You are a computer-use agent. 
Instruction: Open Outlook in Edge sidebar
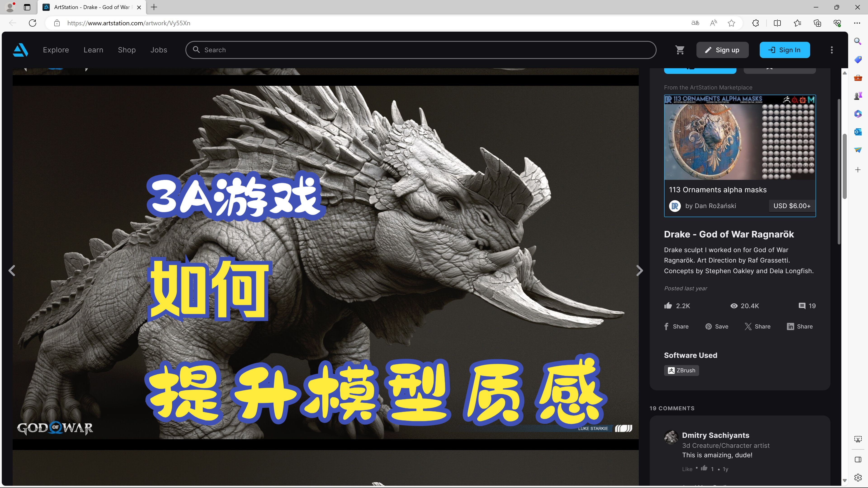[858, 132]
